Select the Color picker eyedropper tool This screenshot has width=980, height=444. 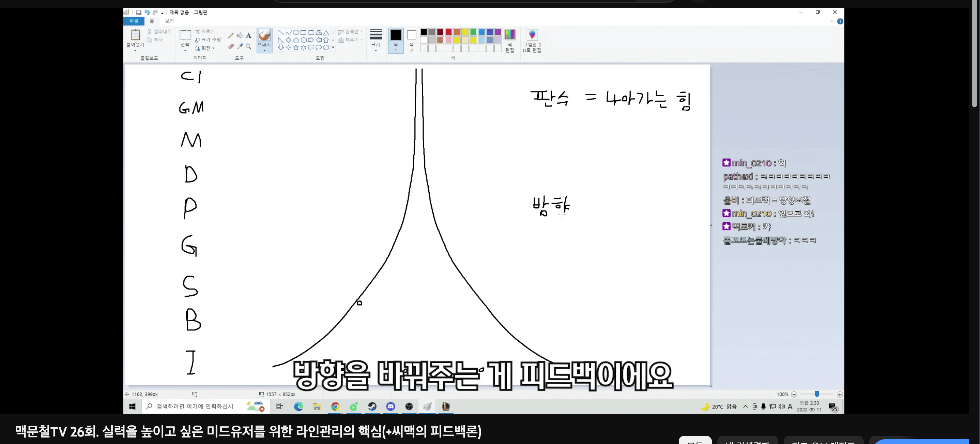point(240,46)
